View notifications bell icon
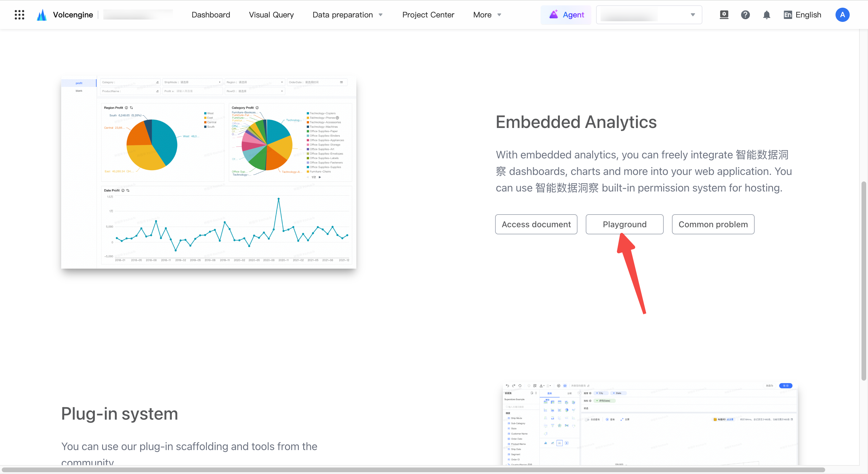Image resolution: width=868 pixels, height=474 pixels. pos(766,15)
